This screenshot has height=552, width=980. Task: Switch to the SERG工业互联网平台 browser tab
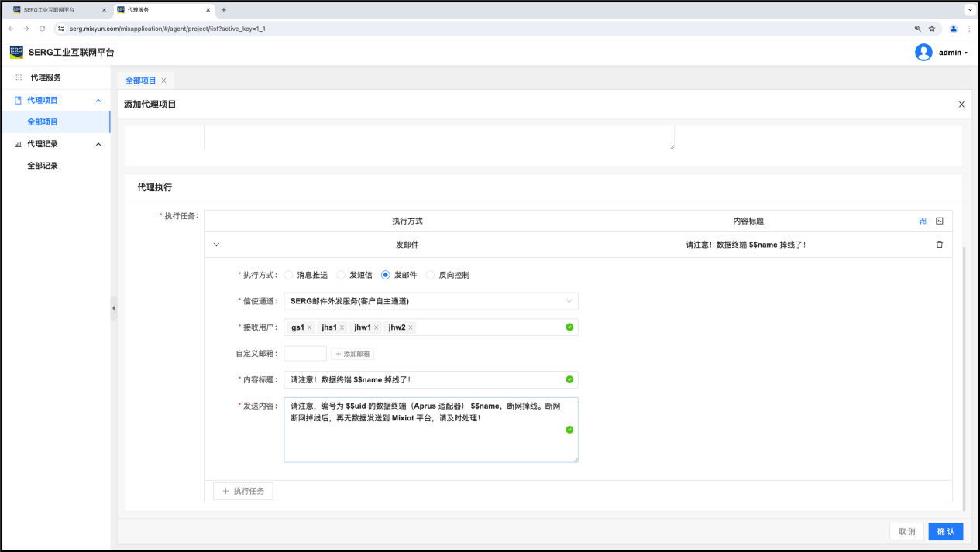[54, 10]
